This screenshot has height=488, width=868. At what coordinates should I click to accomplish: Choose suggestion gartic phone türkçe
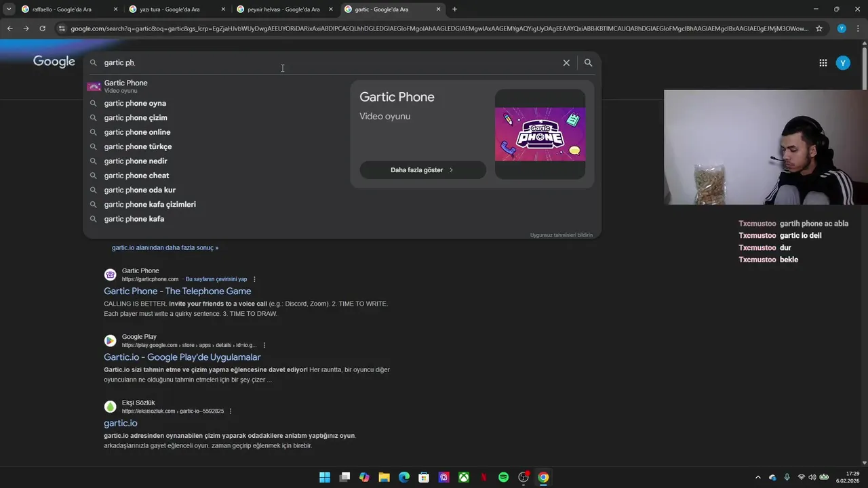point(214,146)
